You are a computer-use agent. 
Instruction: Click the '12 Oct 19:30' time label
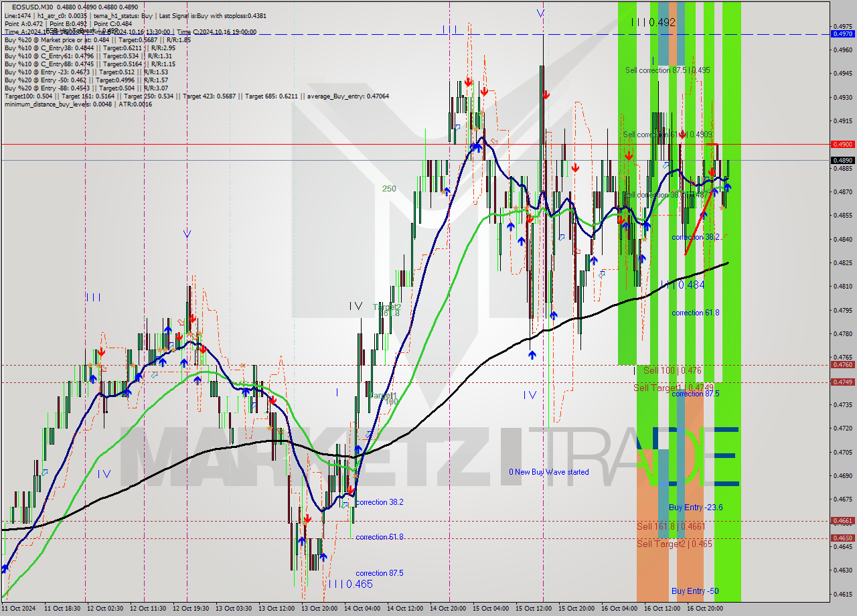point(191,609)
